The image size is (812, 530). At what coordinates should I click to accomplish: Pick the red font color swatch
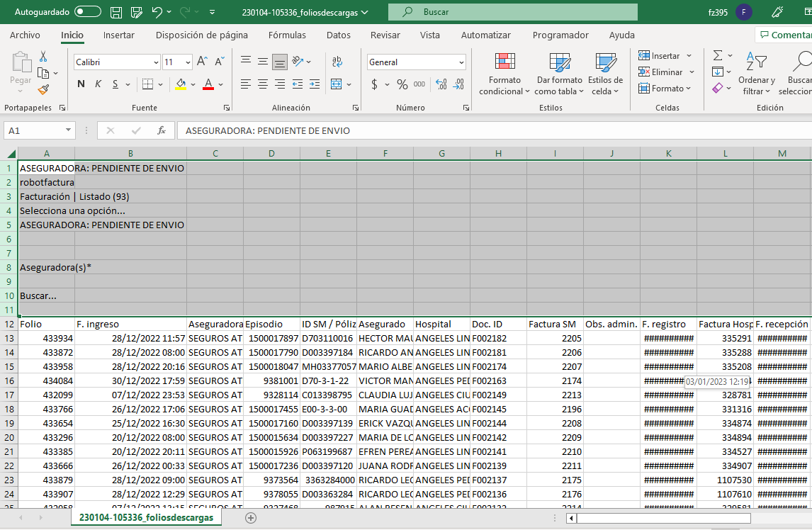click(208, 84)
